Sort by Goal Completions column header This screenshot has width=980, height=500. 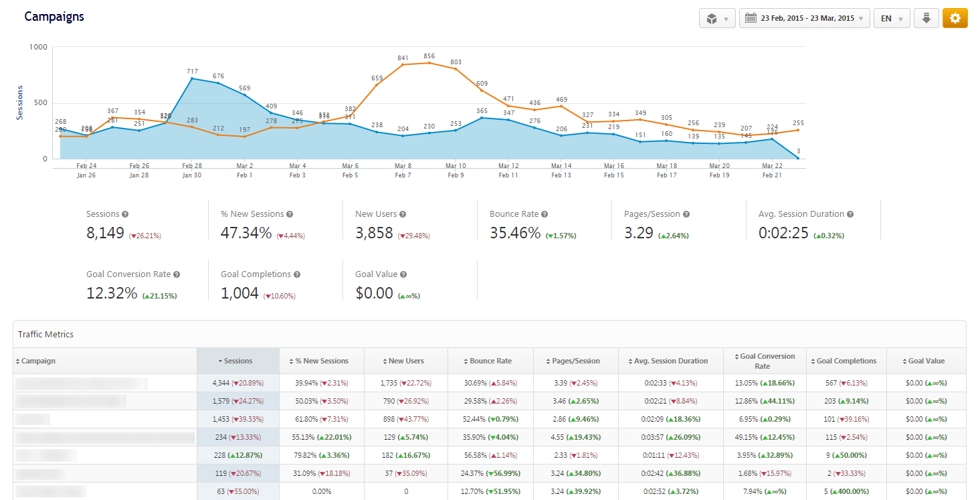846,361
